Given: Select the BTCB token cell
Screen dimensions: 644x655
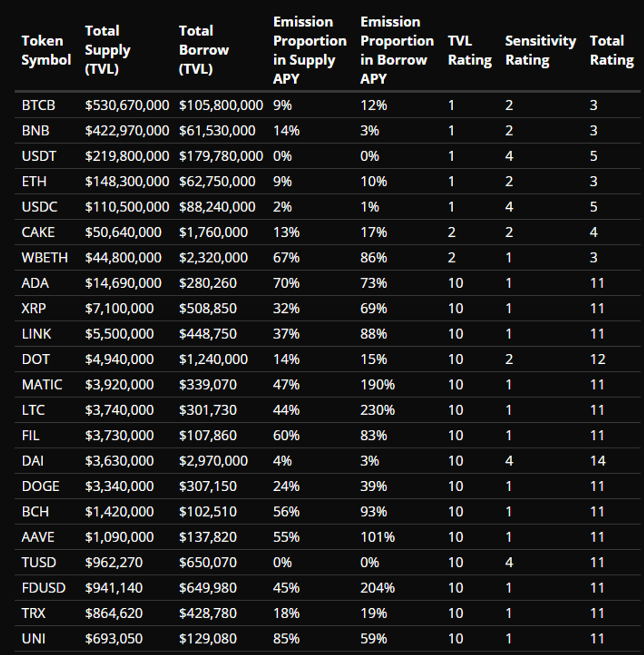Looking at the screenshot, I should (x=38, y=105).
